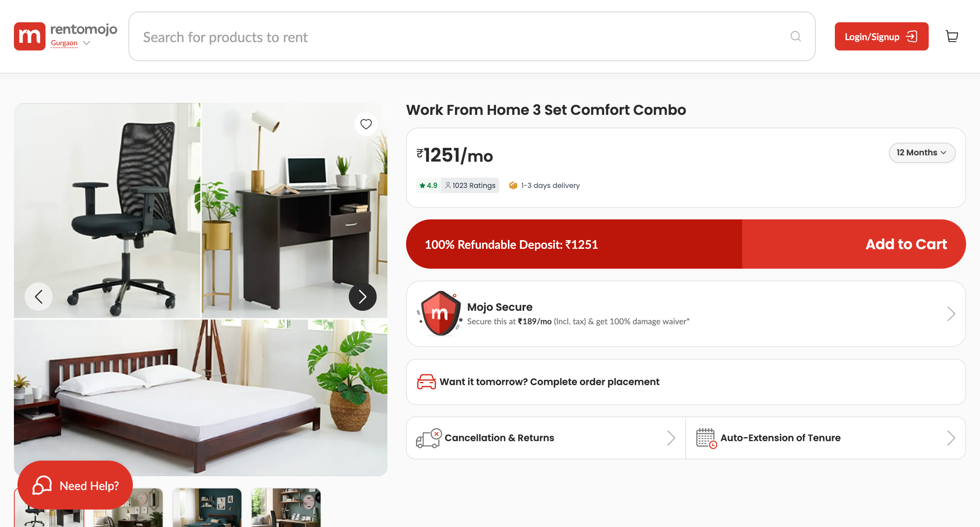Viewport: 980px width, 527px height.
Task: Select the teal bedroom thumbnail image
Action: (x=207, y=508)
